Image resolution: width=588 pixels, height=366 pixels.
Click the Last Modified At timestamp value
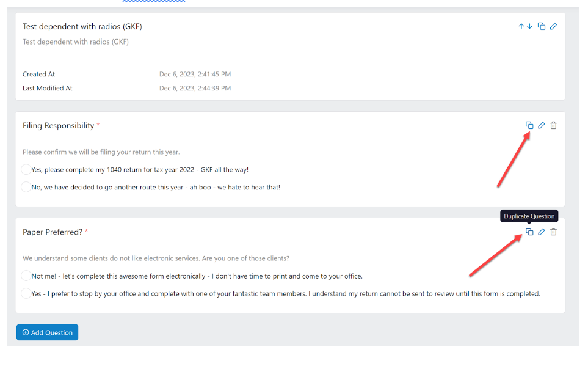pos(195,89)
